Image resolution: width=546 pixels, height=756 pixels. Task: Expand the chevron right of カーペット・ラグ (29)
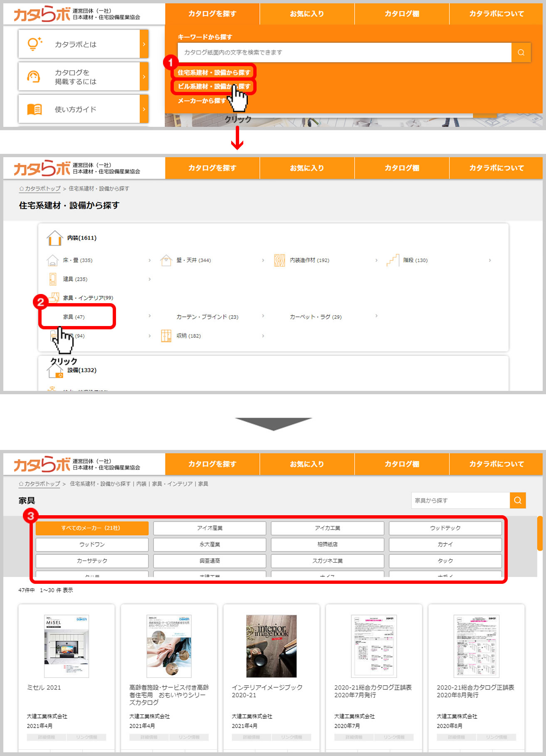[x=376, y=316]
